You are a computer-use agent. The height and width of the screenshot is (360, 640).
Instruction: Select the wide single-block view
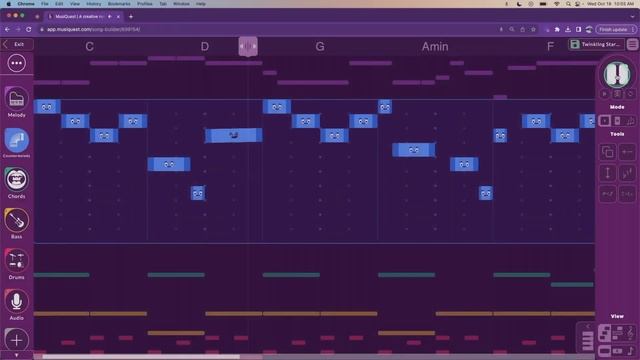click(604, 351)
